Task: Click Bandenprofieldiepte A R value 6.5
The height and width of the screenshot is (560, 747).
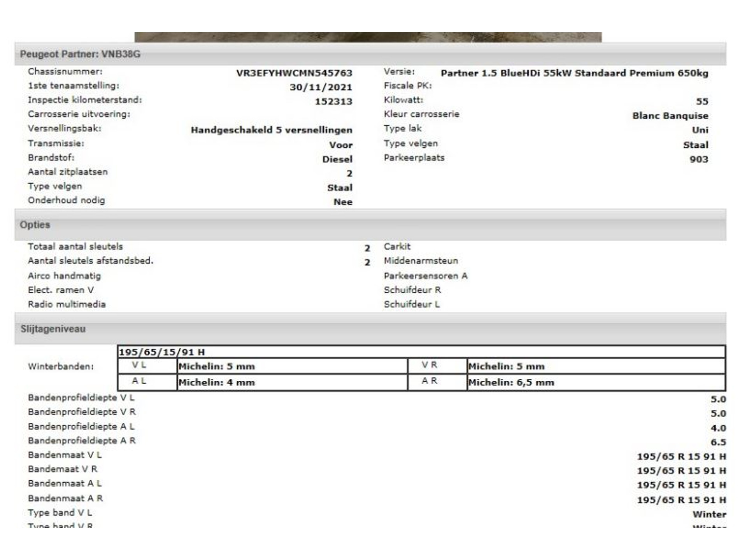Action: [718, 442]
